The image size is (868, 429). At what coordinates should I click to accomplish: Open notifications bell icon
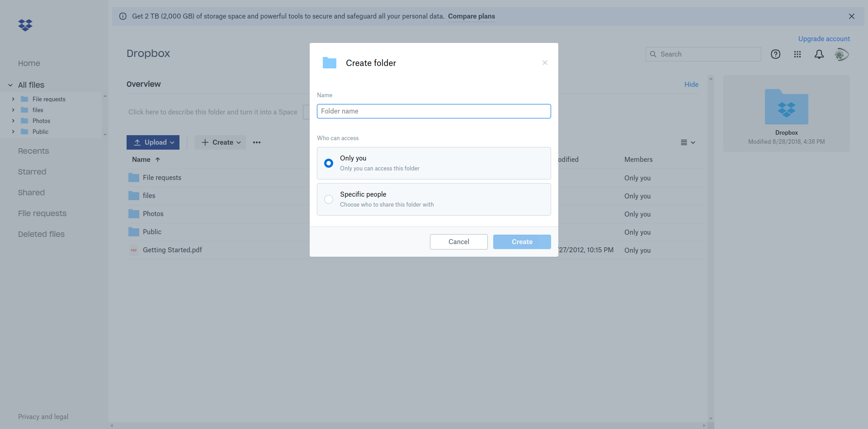(819, 54)
